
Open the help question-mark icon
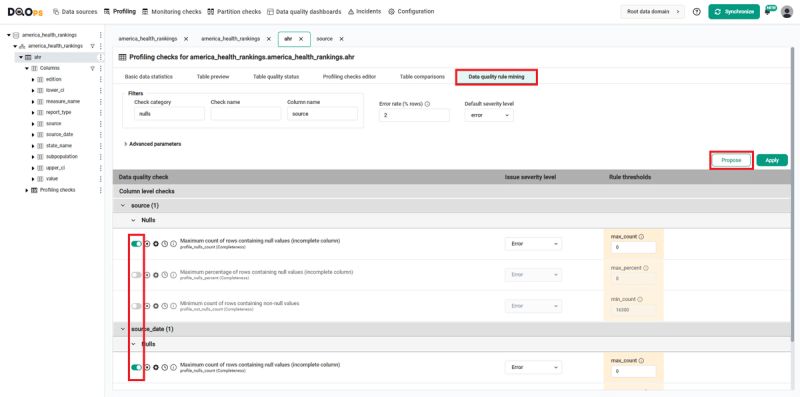tap(696, 12)
